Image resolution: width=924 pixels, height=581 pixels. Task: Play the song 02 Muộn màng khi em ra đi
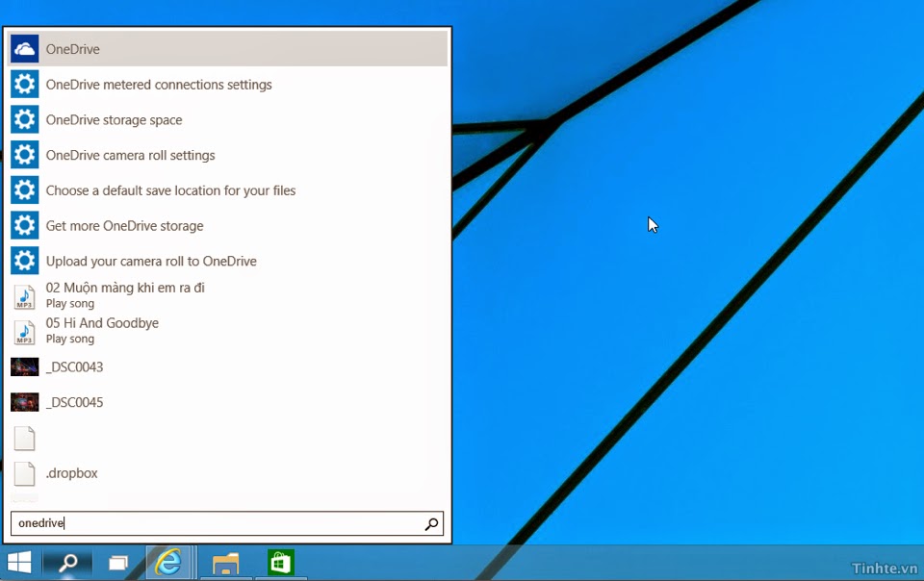pyautogui.click(x=125, y=295)
